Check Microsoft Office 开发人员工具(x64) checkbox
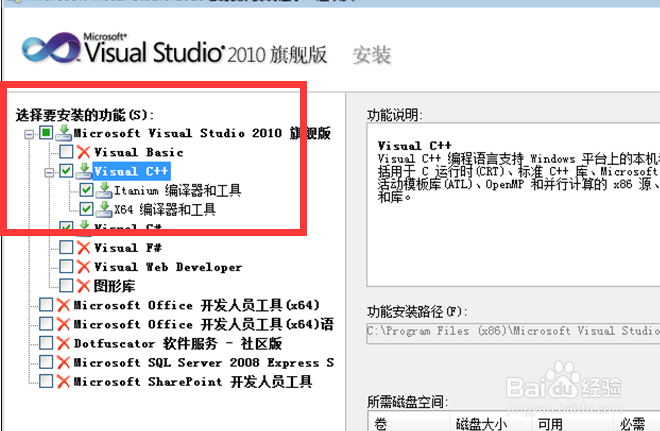This screenshot has width=660, height=431. coord(46,304)
